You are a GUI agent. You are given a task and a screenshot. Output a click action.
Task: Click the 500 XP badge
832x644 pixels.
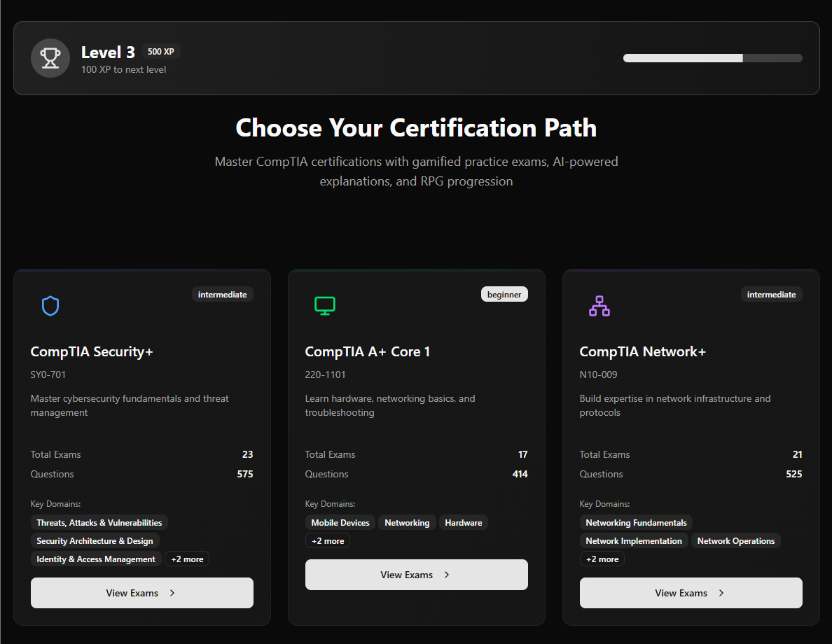161,52
